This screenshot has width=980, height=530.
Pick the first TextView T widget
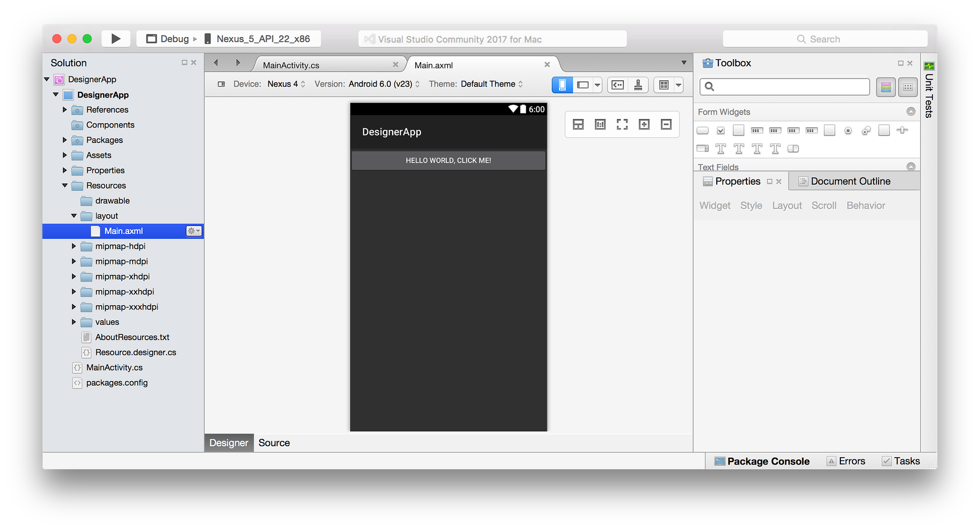coord(721,149)
